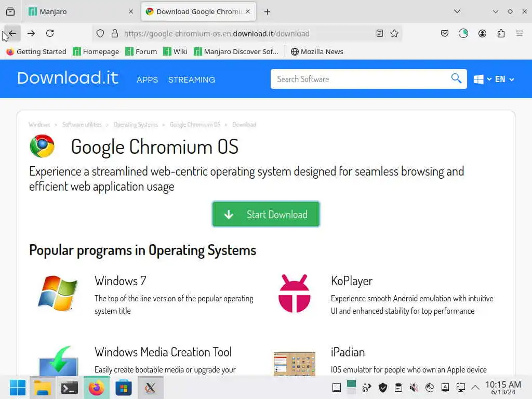Open the Firefox hamburger menu

pos(520,33)
